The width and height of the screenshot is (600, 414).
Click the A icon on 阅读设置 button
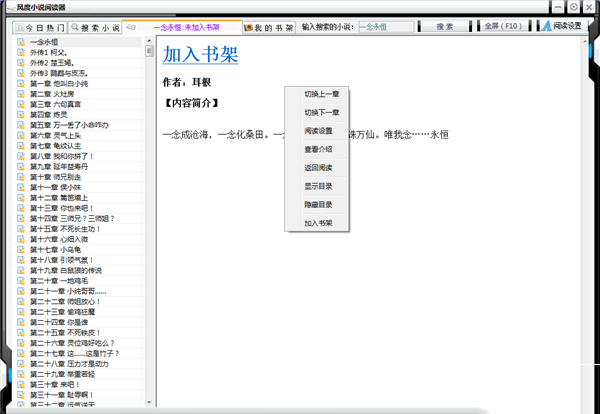pos(547,26)
